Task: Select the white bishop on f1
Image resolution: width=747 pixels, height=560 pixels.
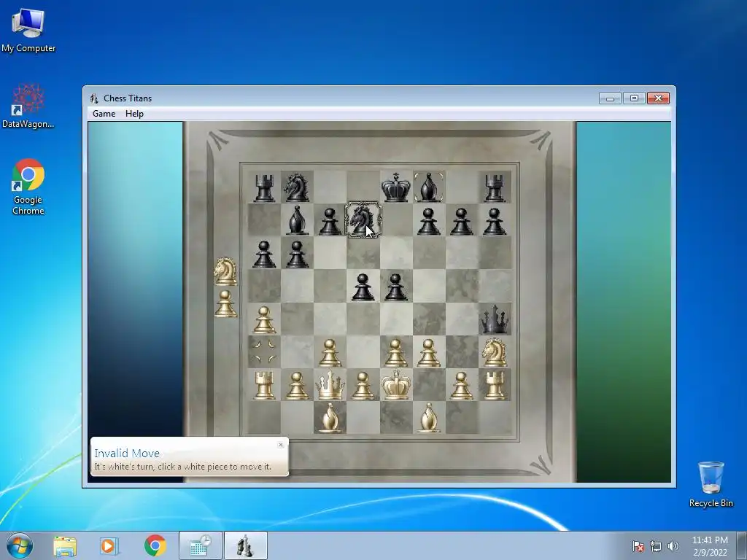Action: click(428, 418)
